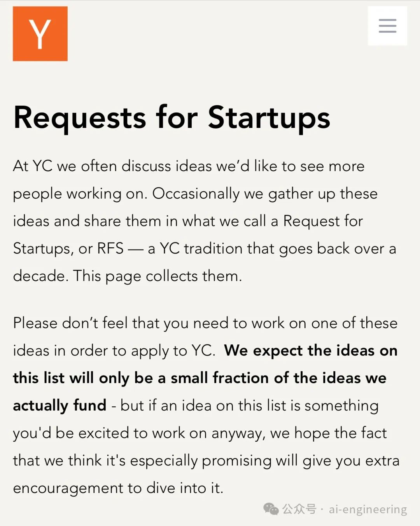
Task: Click the bold "actually fund" phrase
Action: (59, 405)
